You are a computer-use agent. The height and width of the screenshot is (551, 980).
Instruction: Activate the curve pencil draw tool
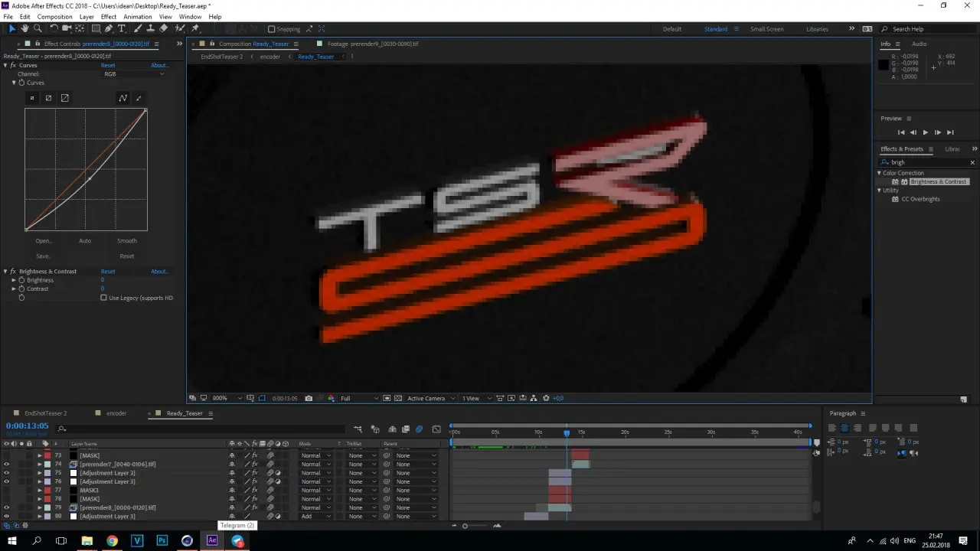tap(139, 98)
